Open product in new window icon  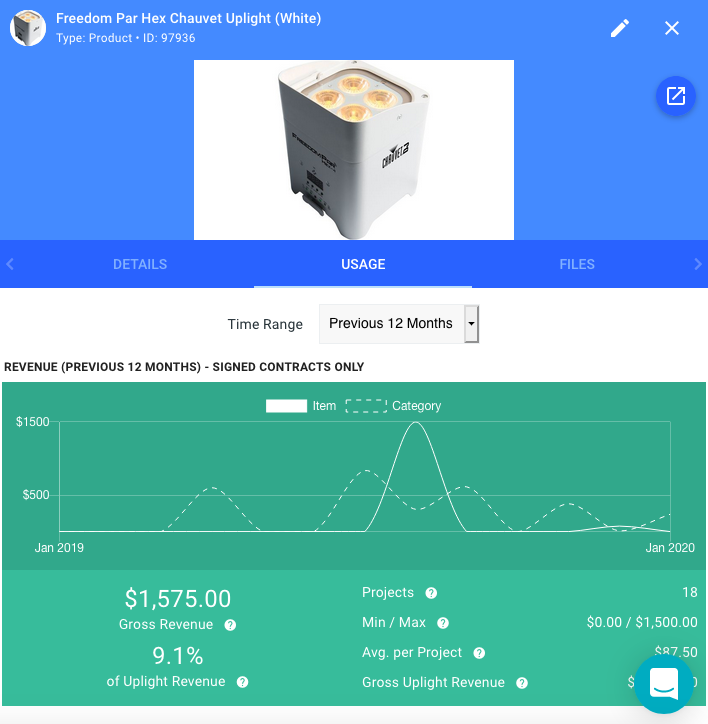pyautogui.click(x=676, y=96)
